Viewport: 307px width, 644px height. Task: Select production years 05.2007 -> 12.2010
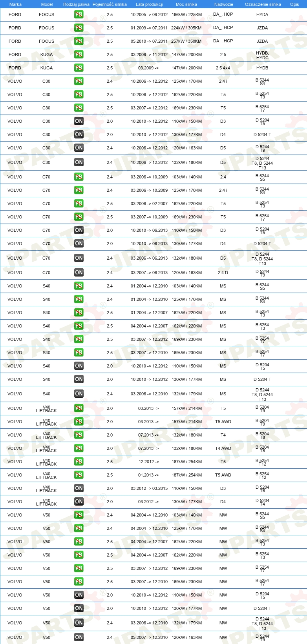[x=149, y=637]
